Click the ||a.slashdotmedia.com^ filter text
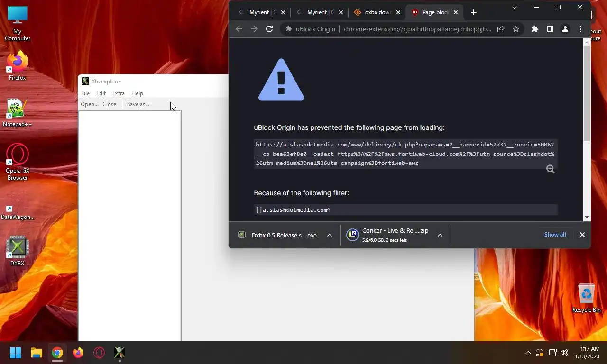Screen dimensions: 607x364 click(x=293, y=210)
